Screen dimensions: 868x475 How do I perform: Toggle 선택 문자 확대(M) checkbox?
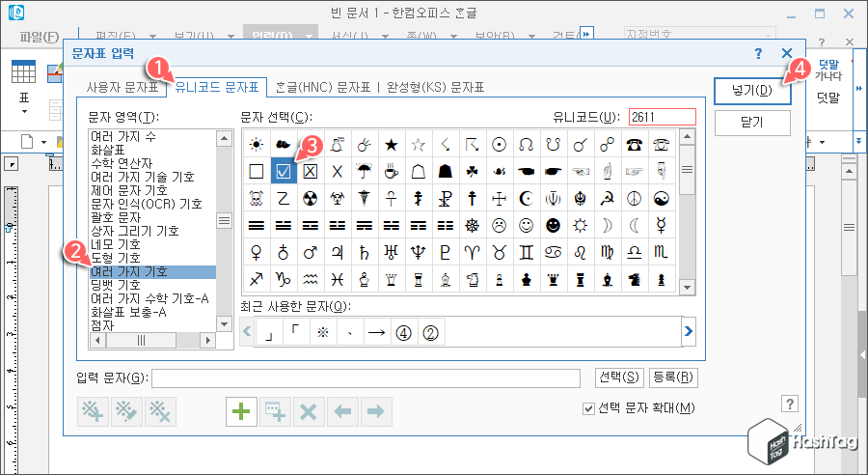coord(588,409)
